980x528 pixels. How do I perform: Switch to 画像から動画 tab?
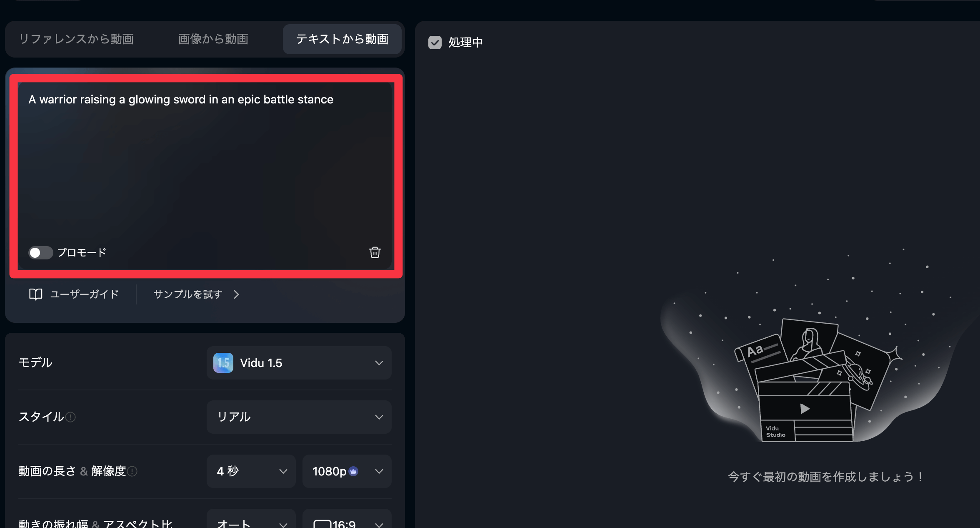point(213,39)
